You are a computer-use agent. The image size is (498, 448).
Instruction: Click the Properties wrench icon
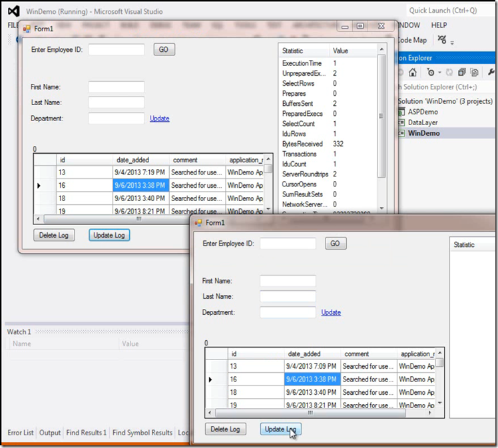click(x=491, y=73)
